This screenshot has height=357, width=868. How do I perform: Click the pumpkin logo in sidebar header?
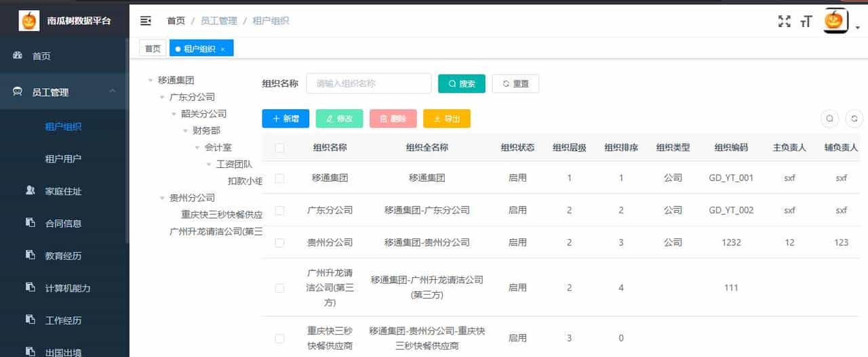tap(29, 21)
